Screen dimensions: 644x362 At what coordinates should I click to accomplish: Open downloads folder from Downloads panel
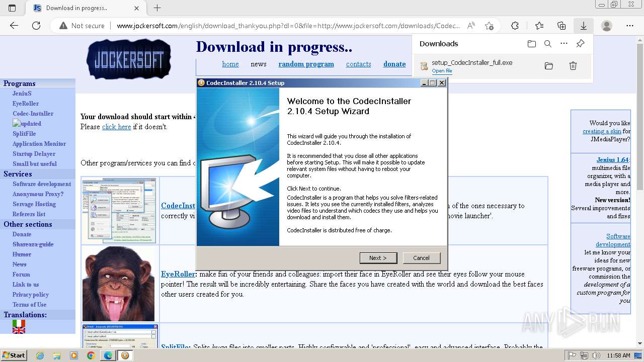click(x=532, y=44)
